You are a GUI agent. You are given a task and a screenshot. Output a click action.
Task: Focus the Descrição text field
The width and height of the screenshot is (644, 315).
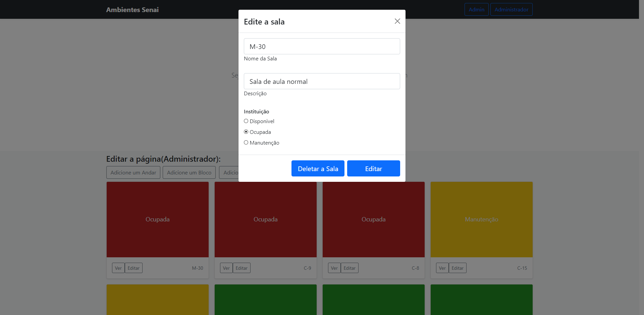click(x=322, y=81)
